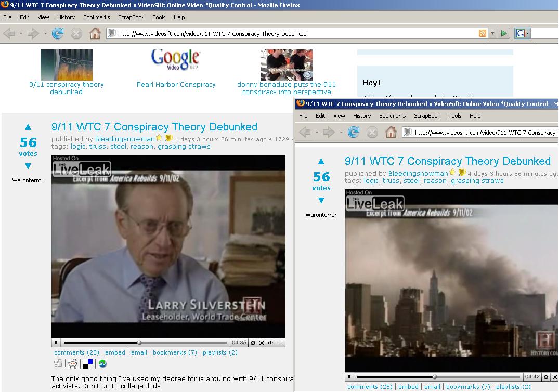The height and width of the screenshot is (392, 559).
Task: Click Reload button in the back window toolbar
Action: pyautogui.click(x=57, y=34)
